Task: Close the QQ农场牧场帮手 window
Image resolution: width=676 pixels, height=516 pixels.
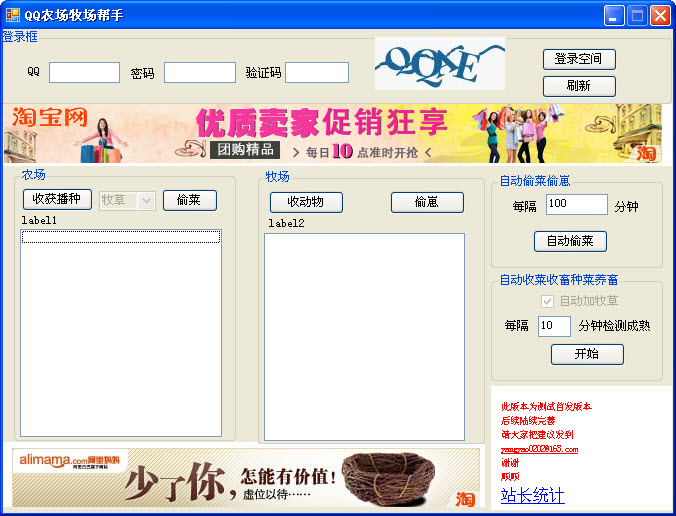Action: [x=660, y=16]
